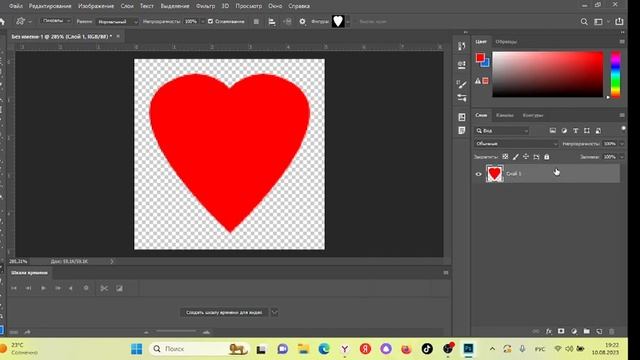Open the 3D menu
Image resolution: width=640 pixels, height=360 pixels.
[225, 6]
